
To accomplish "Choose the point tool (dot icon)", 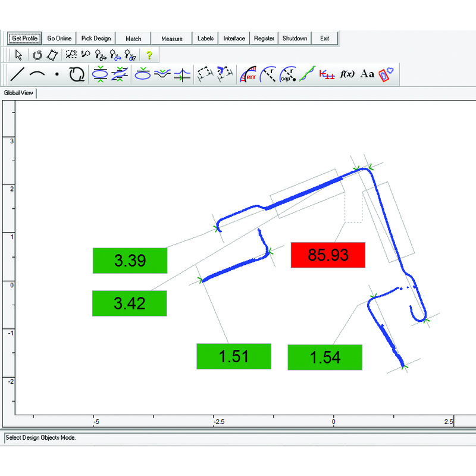I will pyautogui.click(x=57, y=74).
